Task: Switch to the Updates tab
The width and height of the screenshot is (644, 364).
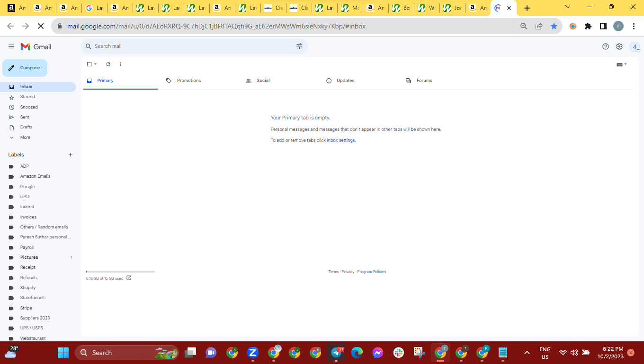Action: [x=360, y=81]
